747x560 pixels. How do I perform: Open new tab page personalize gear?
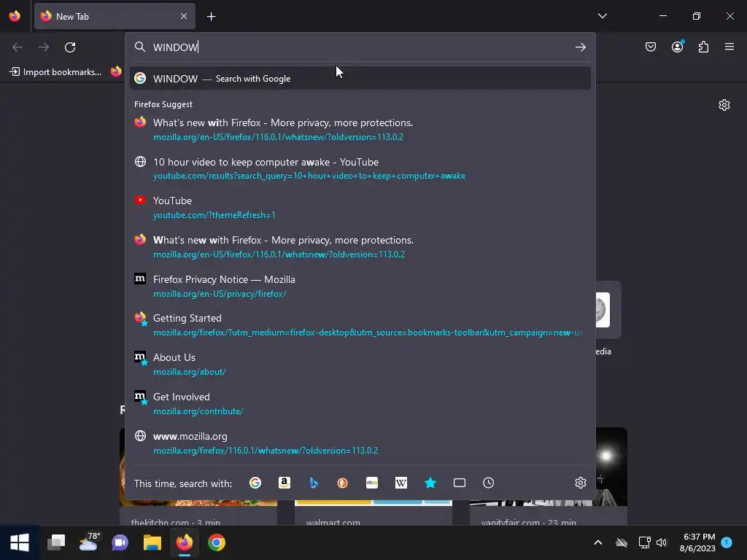(x=724, y=105)
